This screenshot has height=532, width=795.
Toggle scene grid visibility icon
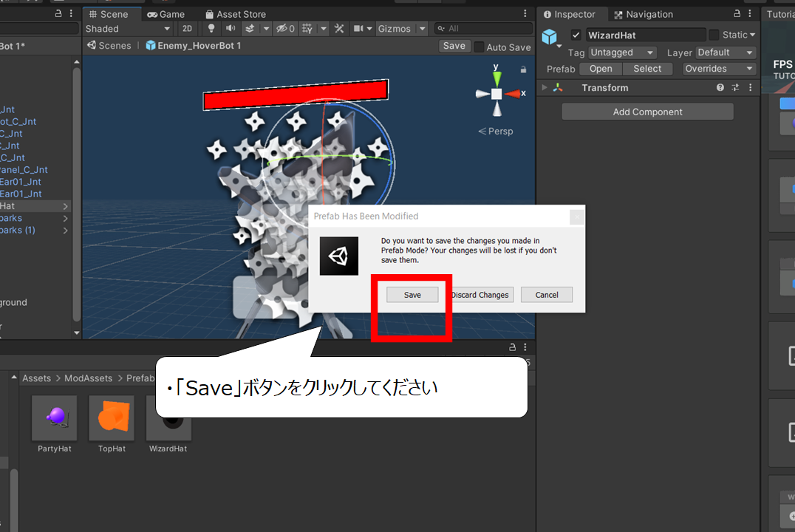point(307,28)
